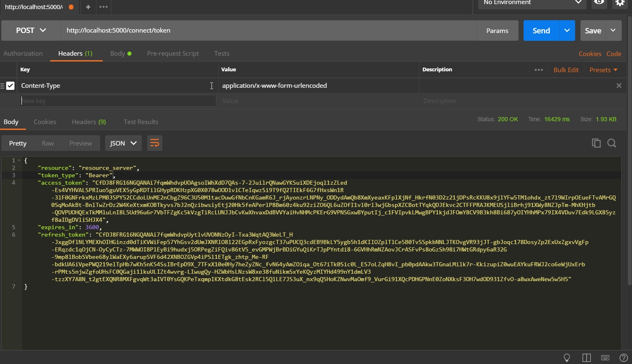
Task: Open the environment quick look eye icon
Action: click(x=599, y=3)
